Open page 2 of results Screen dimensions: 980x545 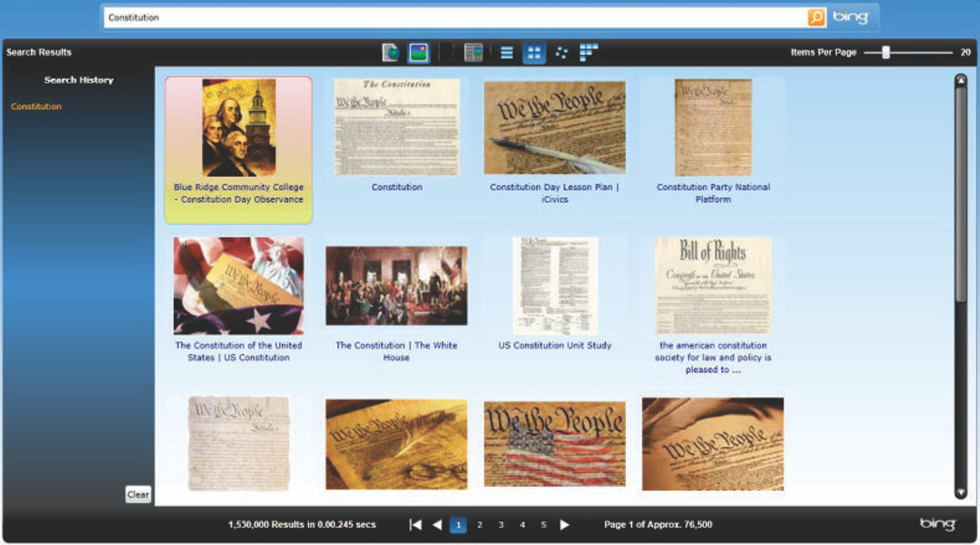480,525
